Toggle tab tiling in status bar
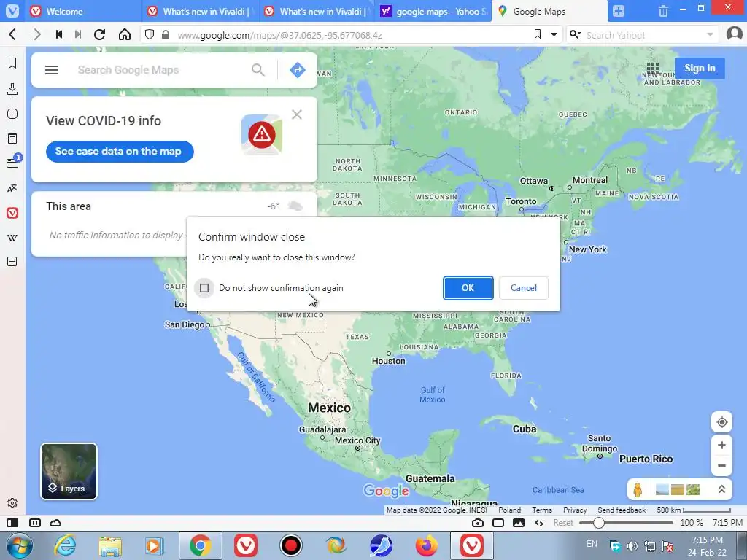Image resolution: width=747 pixels, height=560 pixels. pos(35,523)
